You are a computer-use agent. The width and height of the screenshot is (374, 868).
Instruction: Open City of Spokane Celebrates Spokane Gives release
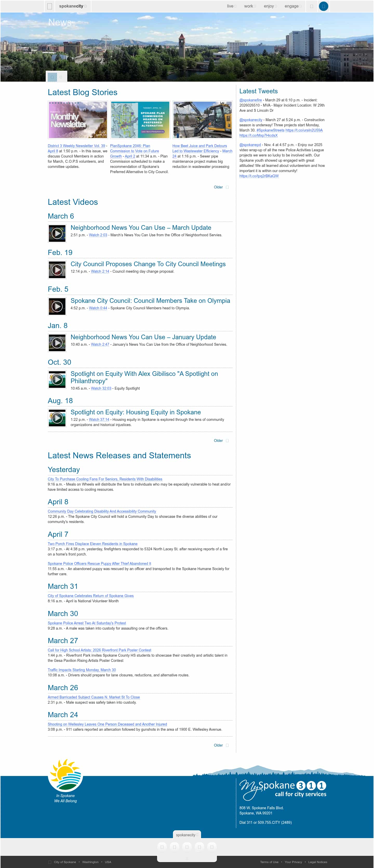pyautogui.click(x=91, y=596)
